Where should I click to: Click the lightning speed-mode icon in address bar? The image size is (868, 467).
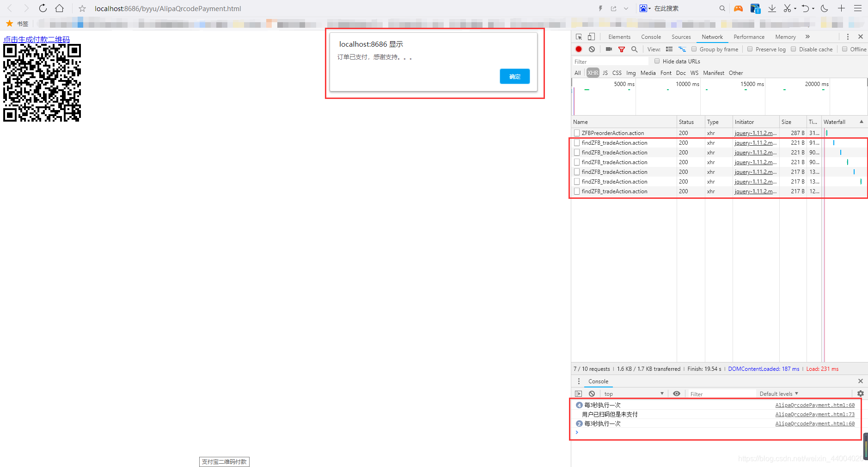(600, 8)
